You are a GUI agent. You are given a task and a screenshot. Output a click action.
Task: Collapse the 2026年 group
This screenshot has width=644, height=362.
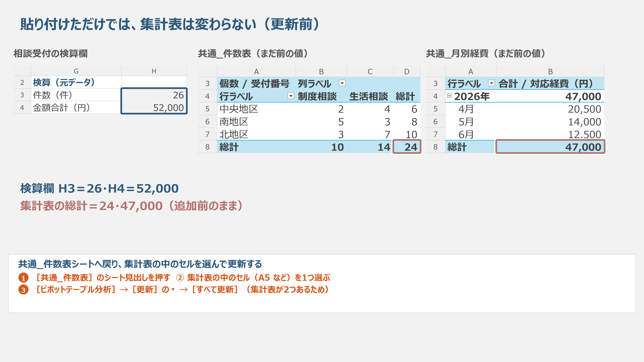[449, 96]
